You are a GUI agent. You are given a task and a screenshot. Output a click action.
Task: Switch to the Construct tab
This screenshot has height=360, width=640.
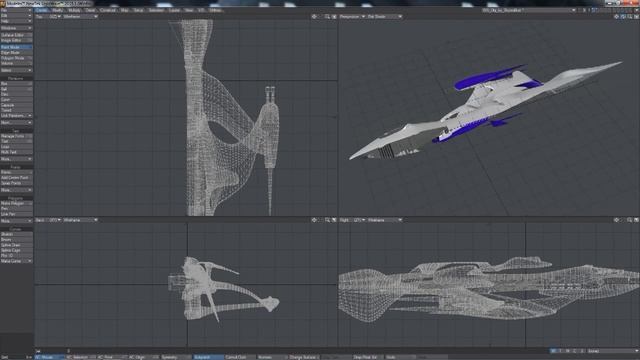coord(108,10)
